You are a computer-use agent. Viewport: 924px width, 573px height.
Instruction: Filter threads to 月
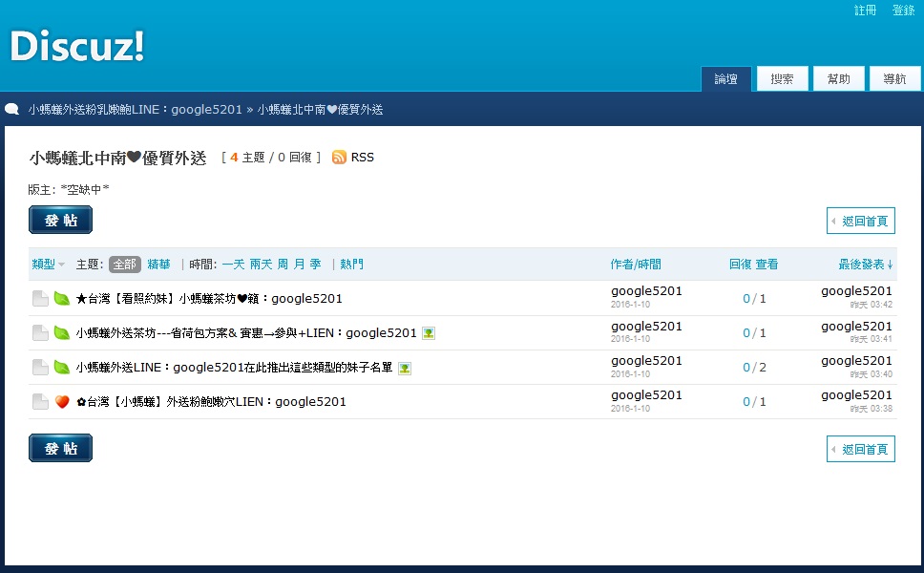coord(300,265)
